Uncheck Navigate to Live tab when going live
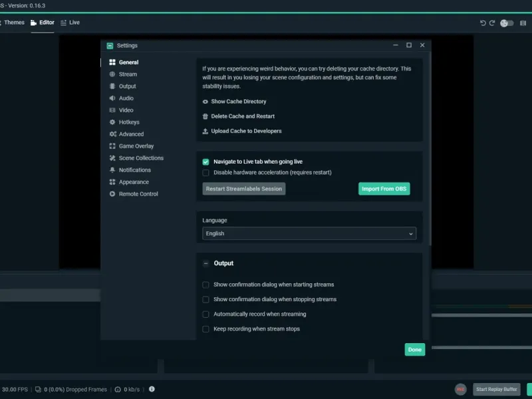 tap(205, 162)
